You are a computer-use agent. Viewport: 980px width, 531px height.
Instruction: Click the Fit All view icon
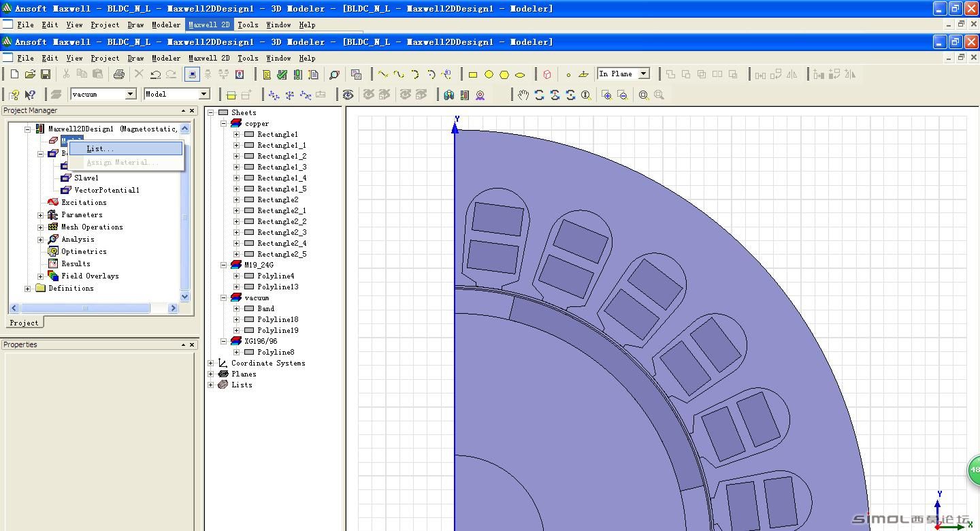pyautogui.click(x=644, y=95)
